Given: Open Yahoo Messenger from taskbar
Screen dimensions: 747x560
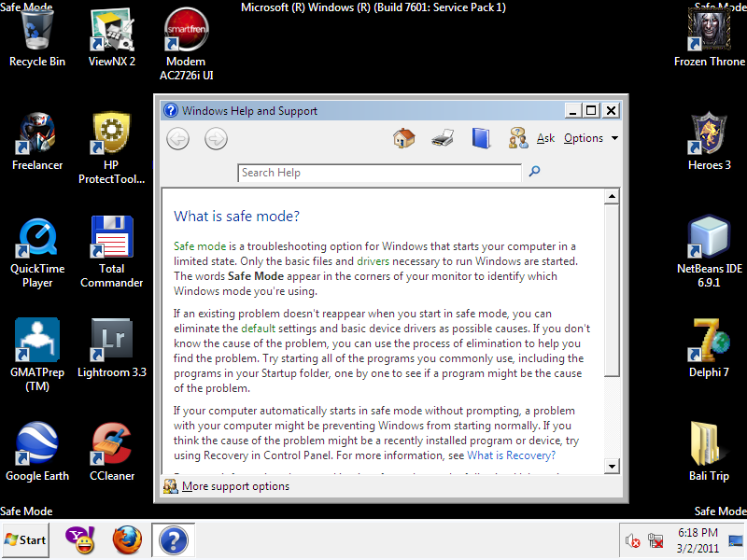Looking at the screenshot, I should [80, 540].
